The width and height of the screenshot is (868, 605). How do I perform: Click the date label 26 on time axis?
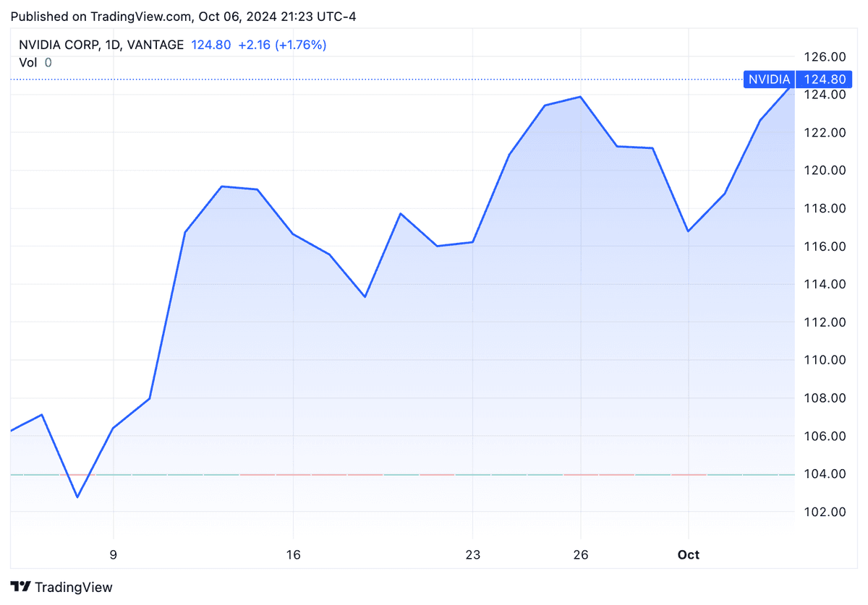pos(581,555)
